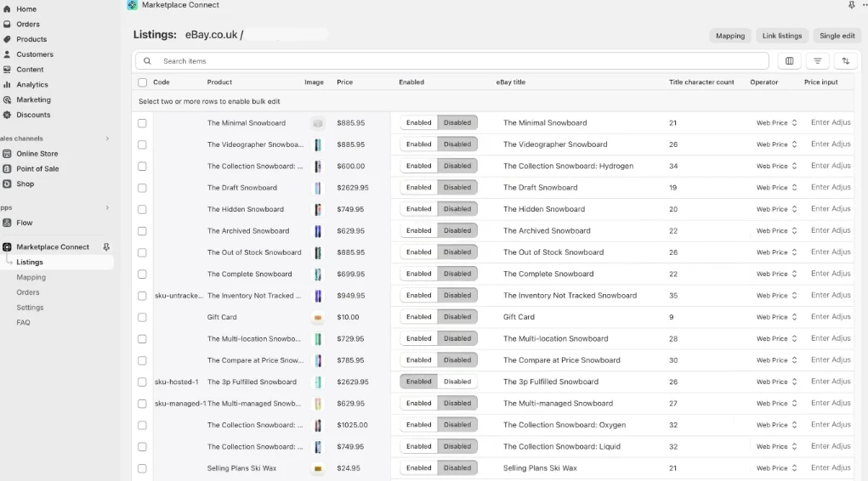
Task: Click the Flow app icon
Action: click(x=7, y=223)
